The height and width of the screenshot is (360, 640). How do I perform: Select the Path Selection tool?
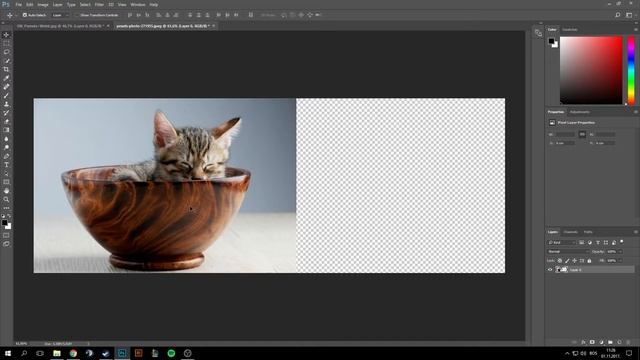pos(6,173)
